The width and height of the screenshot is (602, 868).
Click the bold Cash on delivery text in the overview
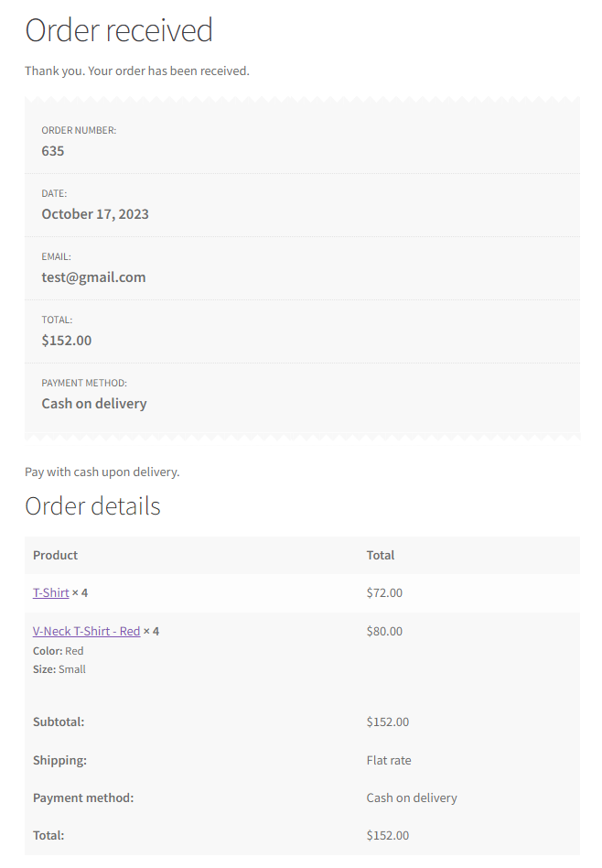click(94, 404)
